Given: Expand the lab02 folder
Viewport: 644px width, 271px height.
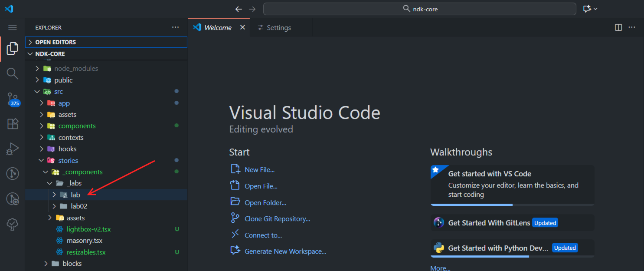Looking at the screenshot, I should (x=79, y=206).
